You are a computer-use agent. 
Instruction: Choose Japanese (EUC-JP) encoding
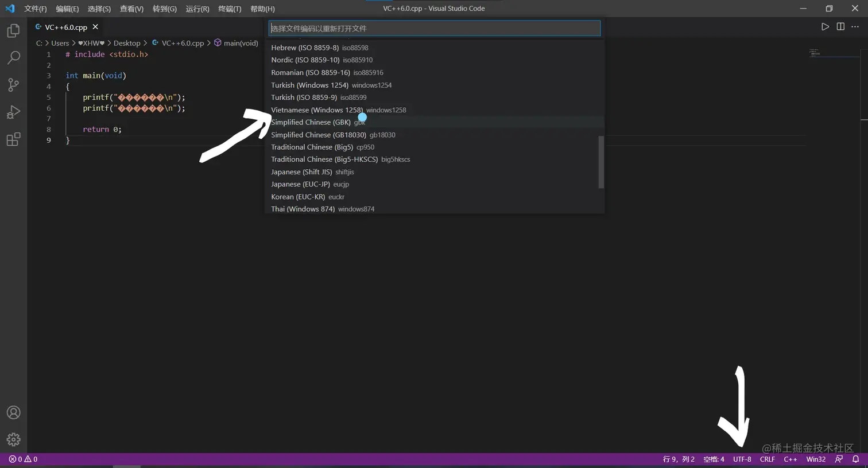pyautogui.click(x=435, y=184)
